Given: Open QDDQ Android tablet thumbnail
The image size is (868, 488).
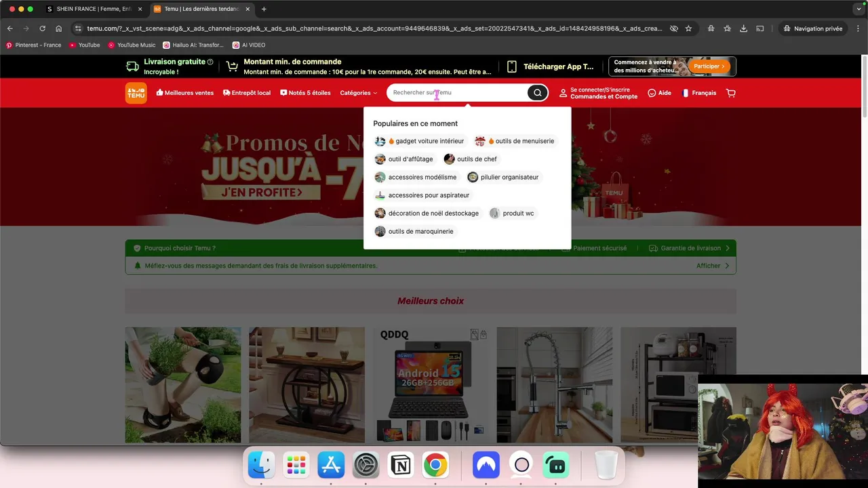Looking at the screenshot, I should (431, 385).
